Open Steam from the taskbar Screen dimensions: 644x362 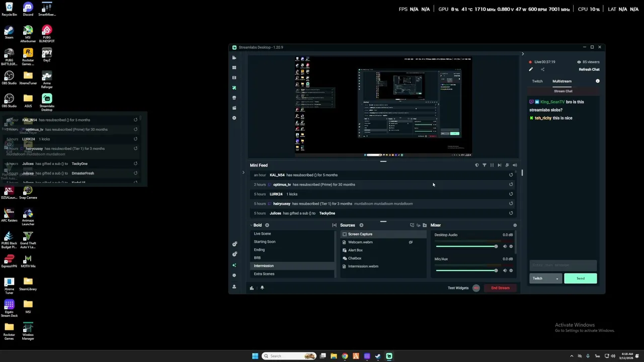click(378, 356)
